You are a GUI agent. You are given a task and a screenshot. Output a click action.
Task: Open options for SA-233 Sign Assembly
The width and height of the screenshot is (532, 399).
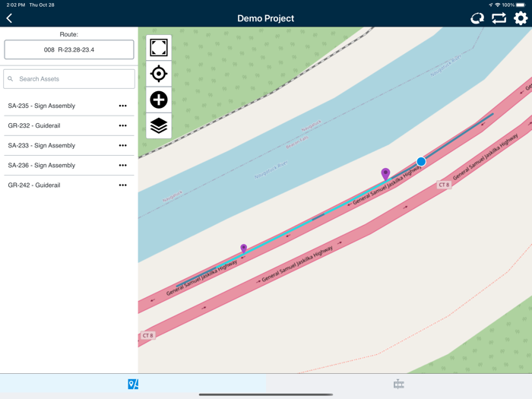[123, 146]
